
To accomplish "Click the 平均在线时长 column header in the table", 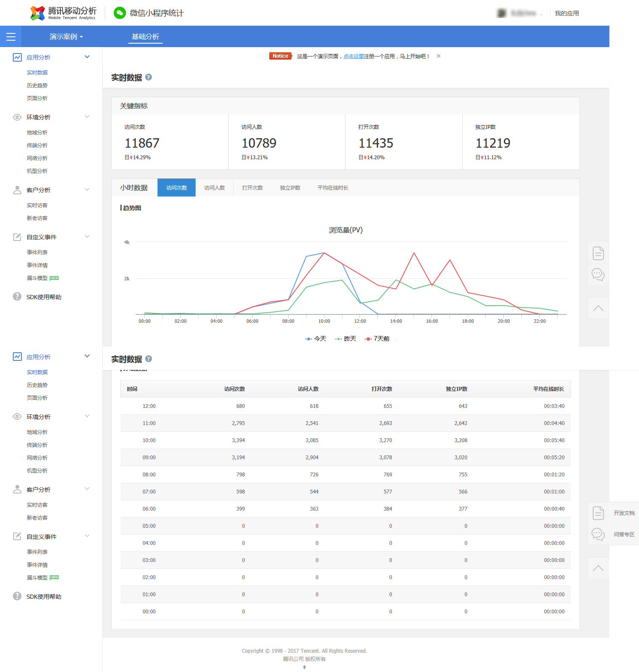I will click(549, 389).
